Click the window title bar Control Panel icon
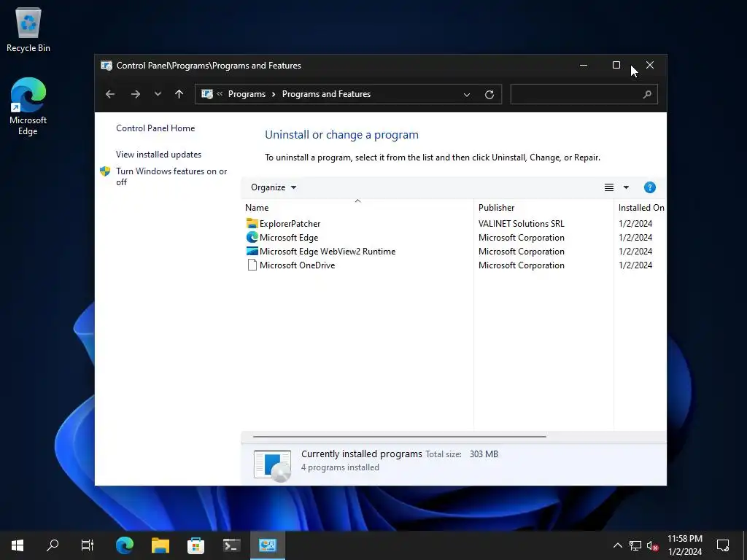The height and width of the screenshot is (560, 747). click(107, 65)
